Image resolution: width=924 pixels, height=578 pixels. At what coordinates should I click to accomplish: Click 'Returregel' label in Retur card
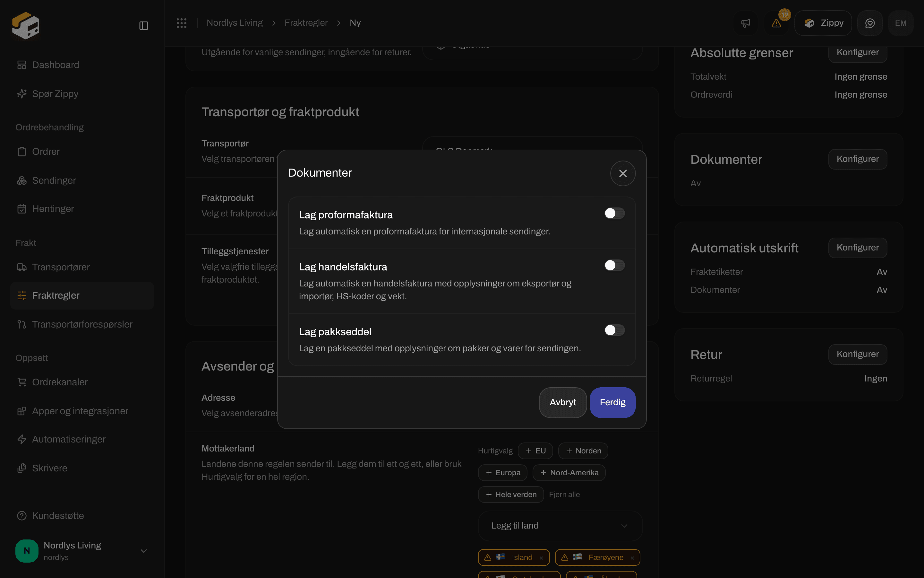point(711,379)
